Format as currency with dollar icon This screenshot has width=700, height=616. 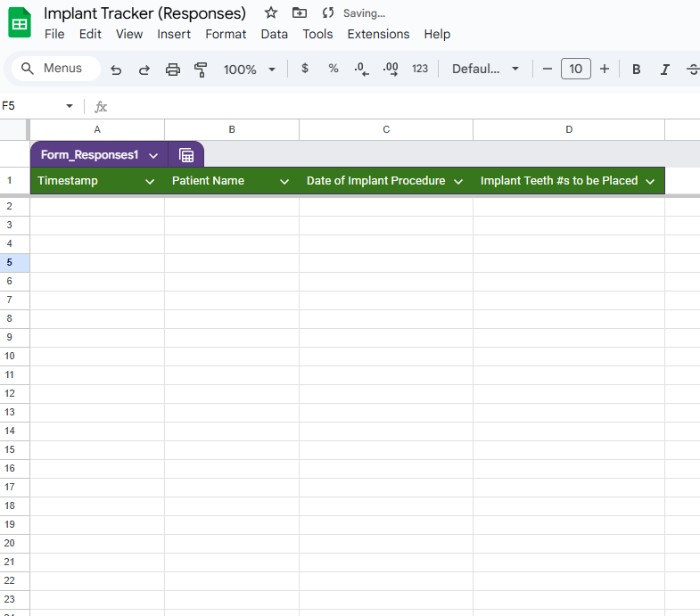pos(305,69)
